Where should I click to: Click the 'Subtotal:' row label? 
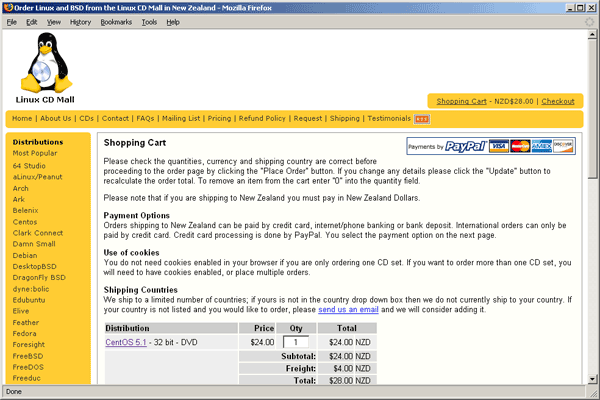pyautogui.click(x=298, y=357)
